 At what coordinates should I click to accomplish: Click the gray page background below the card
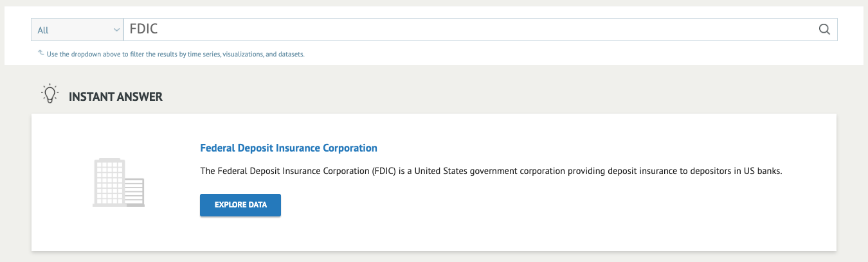point(434,257)
